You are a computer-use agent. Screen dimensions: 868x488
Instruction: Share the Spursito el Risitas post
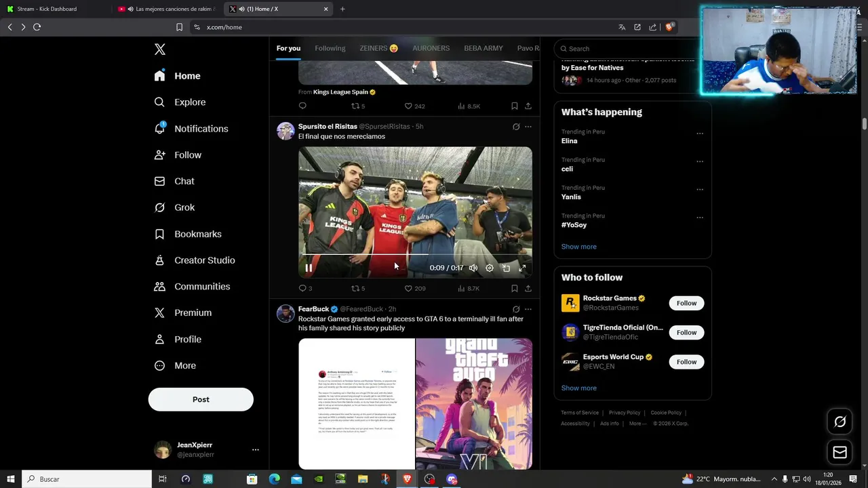click(x=528, y=289)
